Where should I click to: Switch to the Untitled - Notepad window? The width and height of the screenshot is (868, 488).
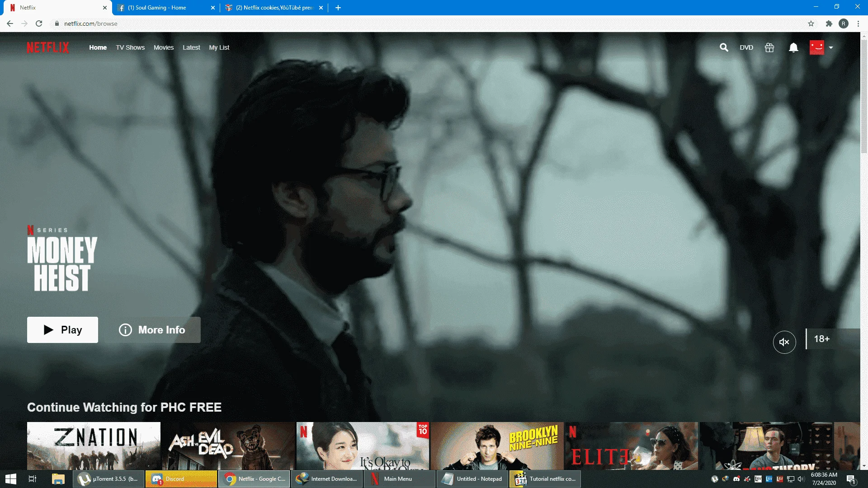472,479
